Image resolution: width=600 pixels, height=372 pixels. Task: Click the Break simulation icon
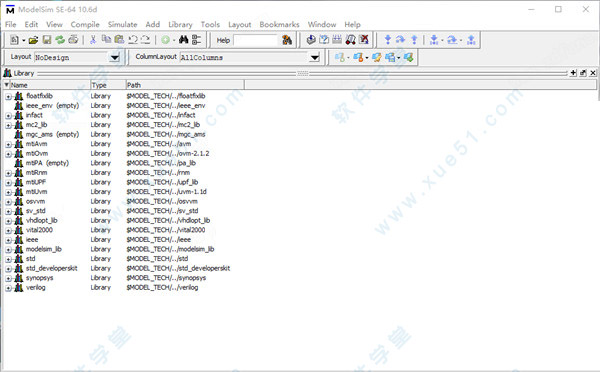point(351,39)
